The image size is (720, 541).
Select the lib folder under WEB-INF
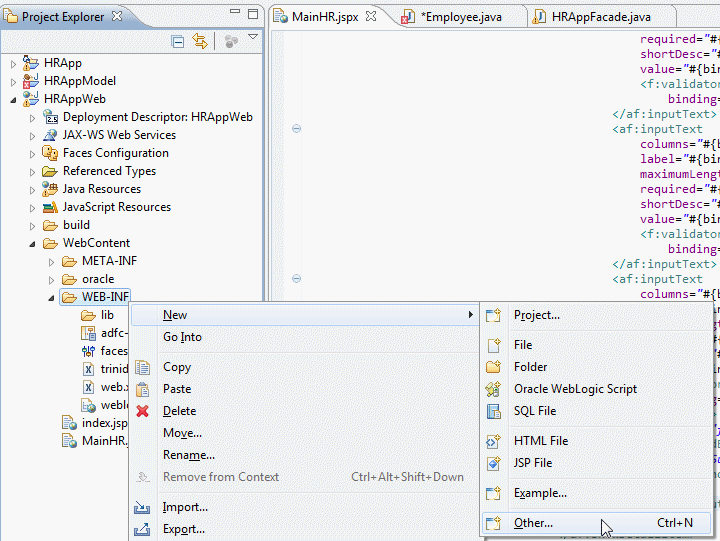coord(107,315)
